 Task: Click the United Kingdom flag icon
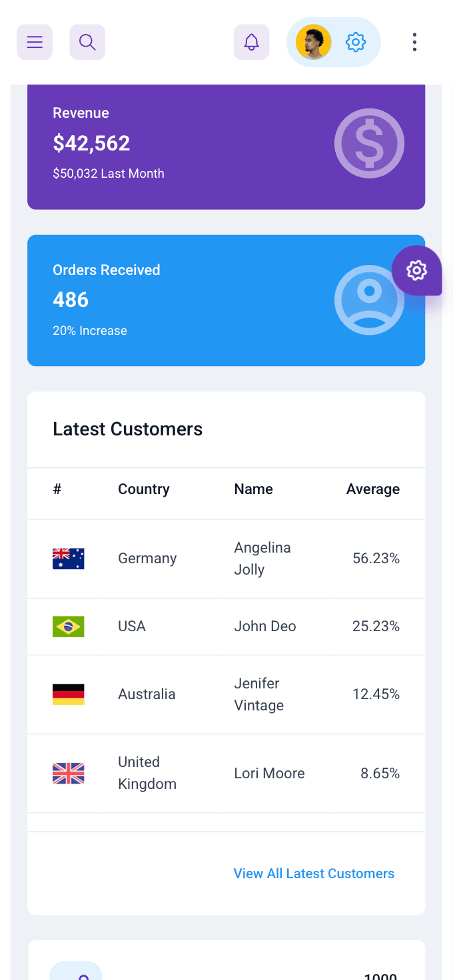point(69,774)
